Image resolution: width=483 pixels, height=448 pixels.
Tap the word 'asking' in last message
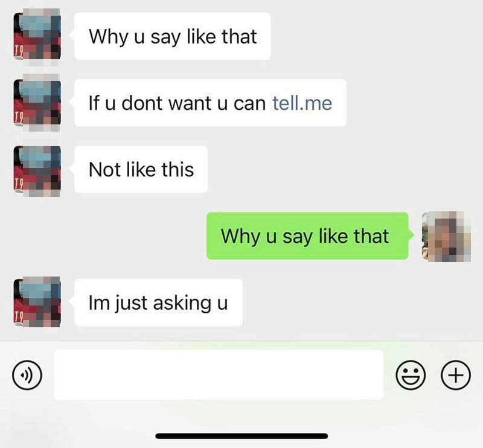182,304
